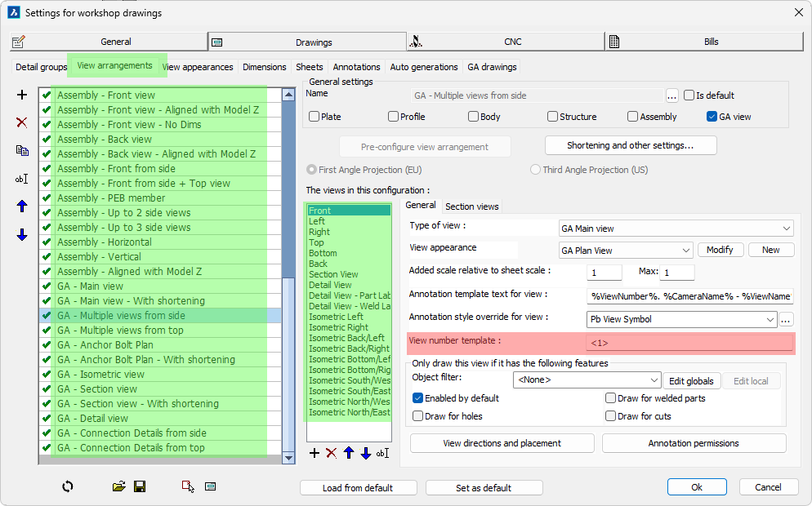Image resolution: width=812 pixels, height=506 pixels.
Task: Enable the Draw for holes checkbox
Action: pos(418,416)
